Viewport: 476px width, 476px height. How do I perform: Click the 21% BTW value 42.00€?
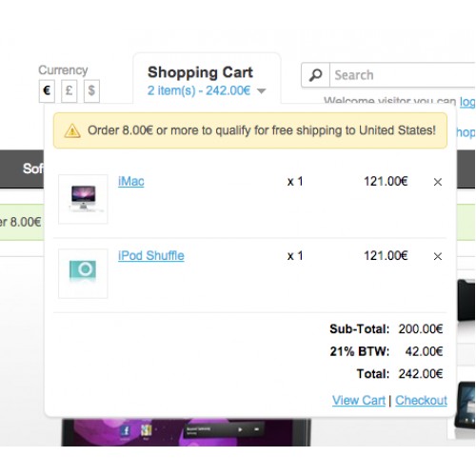pyautogui.click(x=424, y=351)
